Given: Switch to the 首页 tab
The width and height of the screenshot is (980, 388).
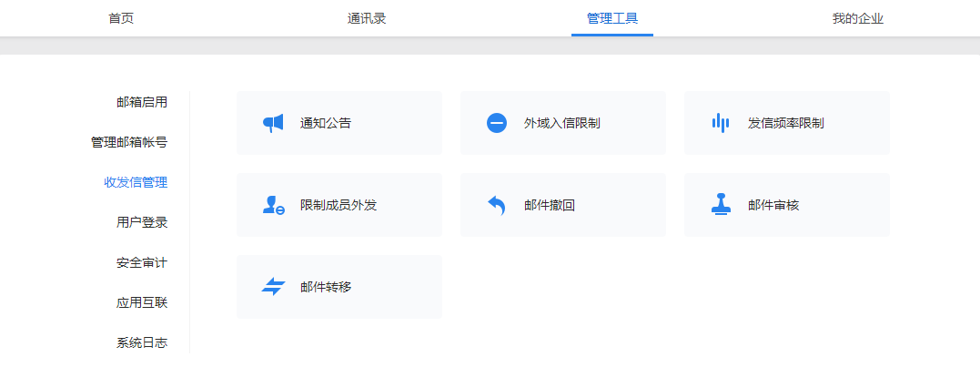Looking at the screenshot, I should click(121, 18).
